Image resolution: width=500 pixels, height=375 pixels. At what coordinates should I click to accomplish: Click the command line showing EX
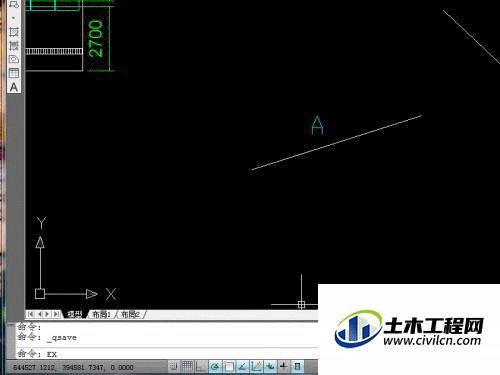[x=167, y=354]
